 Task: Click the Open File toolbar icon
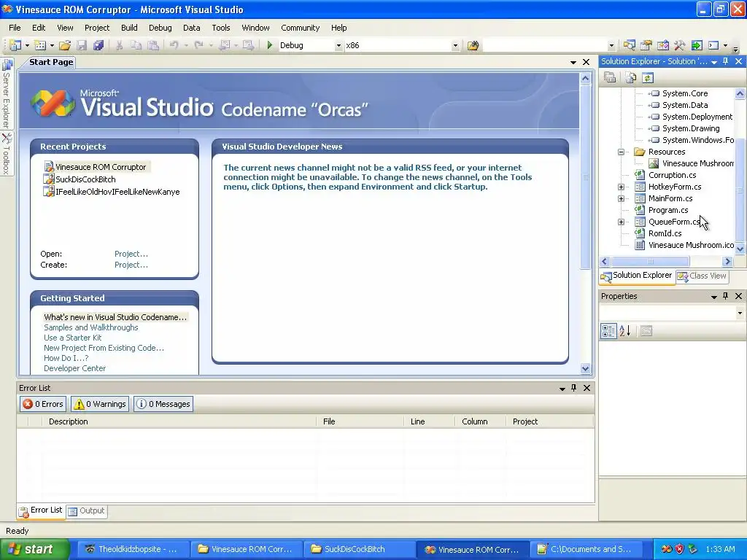65,45
